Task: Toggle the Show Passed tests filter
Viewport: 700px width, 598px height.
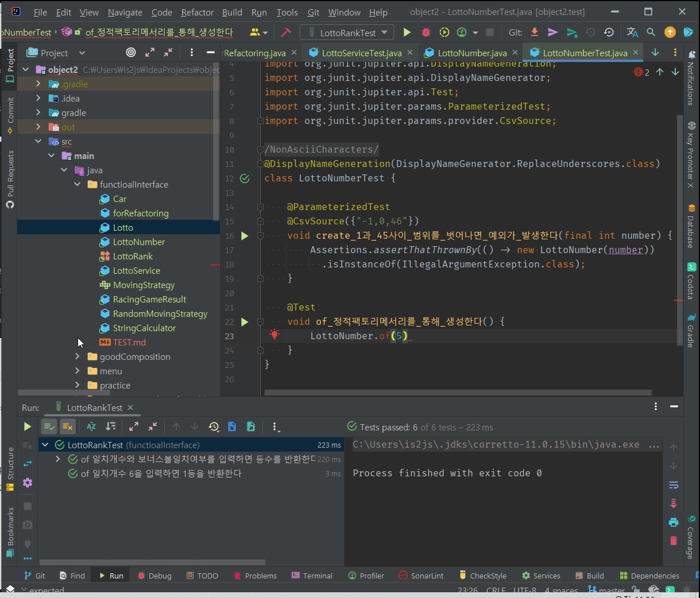Action: 49,426
